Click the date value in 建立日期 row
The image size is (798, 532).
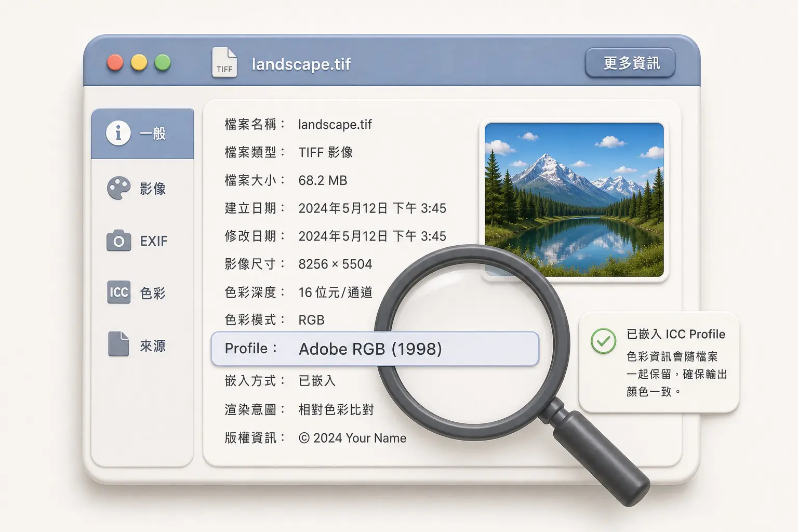pyautogui.click(x=372, y=208)
